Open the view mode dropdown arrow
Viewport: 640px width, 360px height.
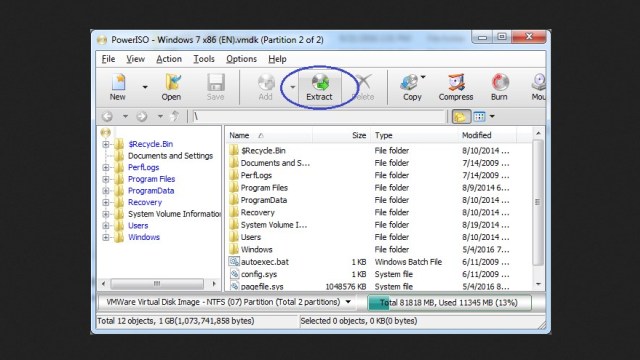[x=492, y=117]
